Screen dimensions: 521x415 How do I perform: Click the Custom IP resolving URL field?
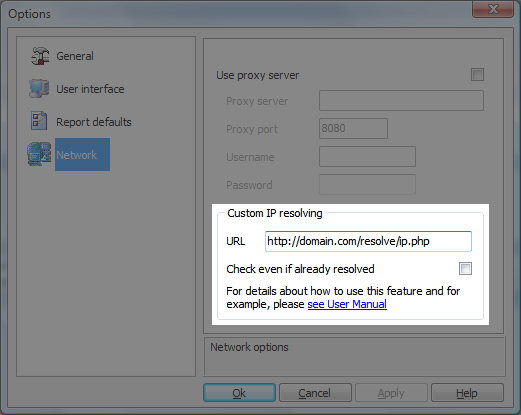(368, 241)
